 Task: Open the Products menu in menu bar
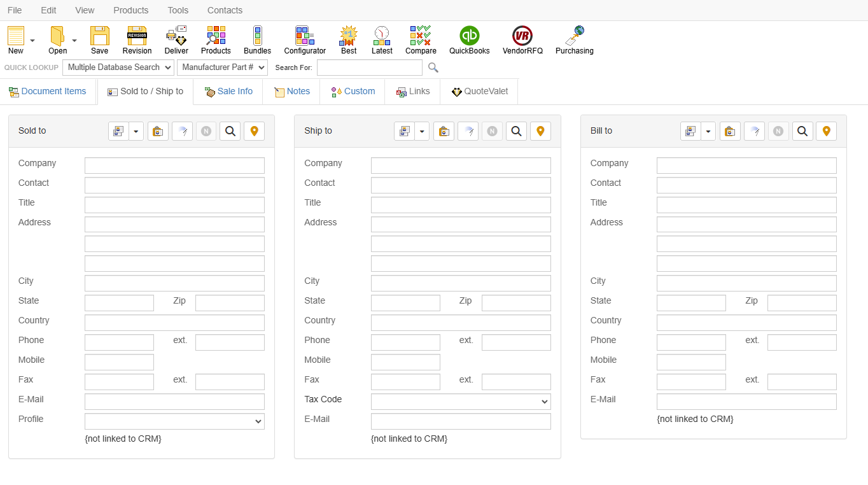pos(130,10)
